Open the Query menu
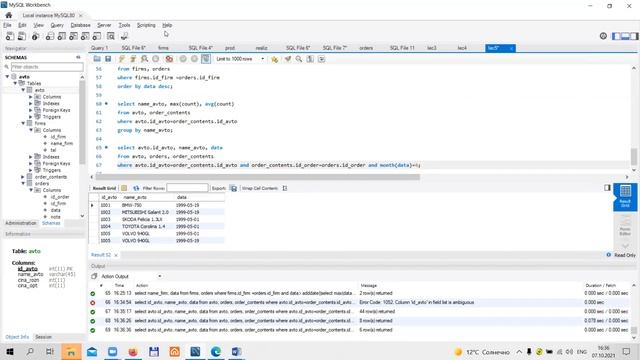 click(57, 25)
